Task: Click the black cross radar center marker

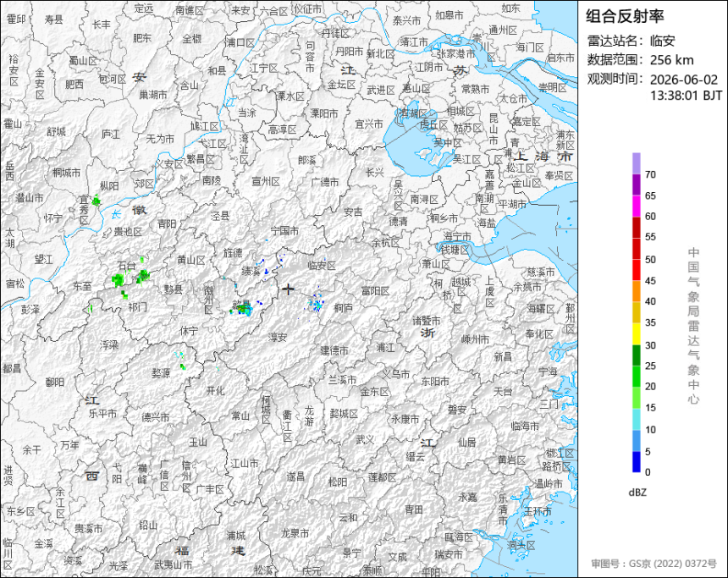Action: tap(288, 289)
